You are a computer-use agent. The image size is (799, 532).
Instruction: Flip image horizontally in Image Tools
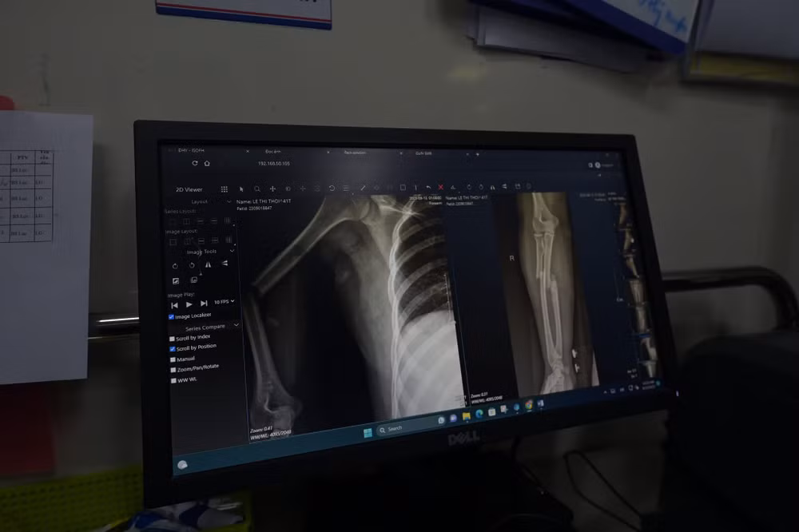(208, 264)
